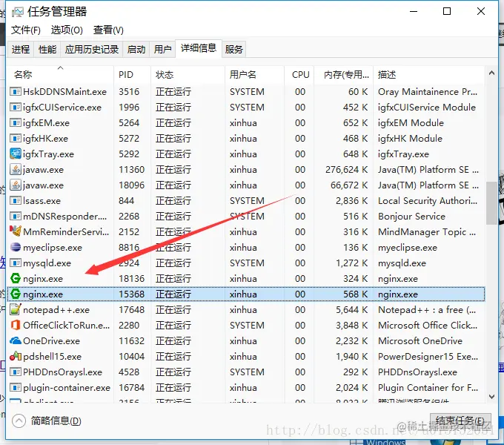Click the OfficeClickToRun orange Office icon
Image resolution: width=504 pixels, height=445 pixels.
coord(16,325)
